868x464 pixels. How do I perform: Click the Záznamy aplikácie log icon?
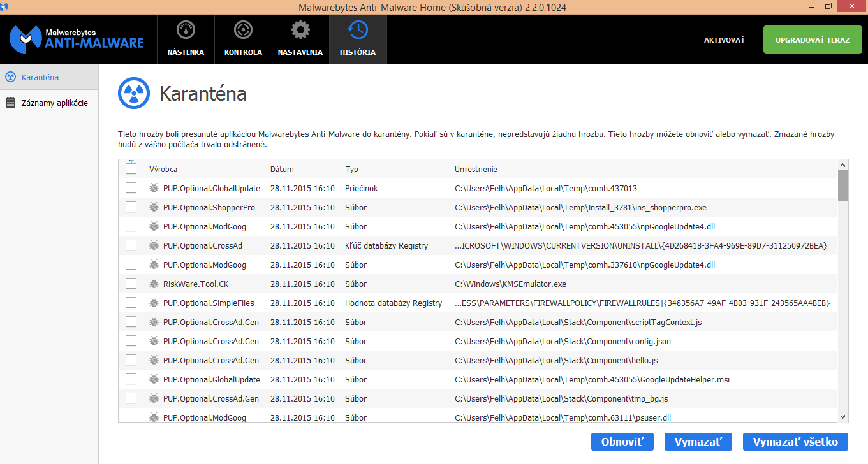tap(10, 103)
